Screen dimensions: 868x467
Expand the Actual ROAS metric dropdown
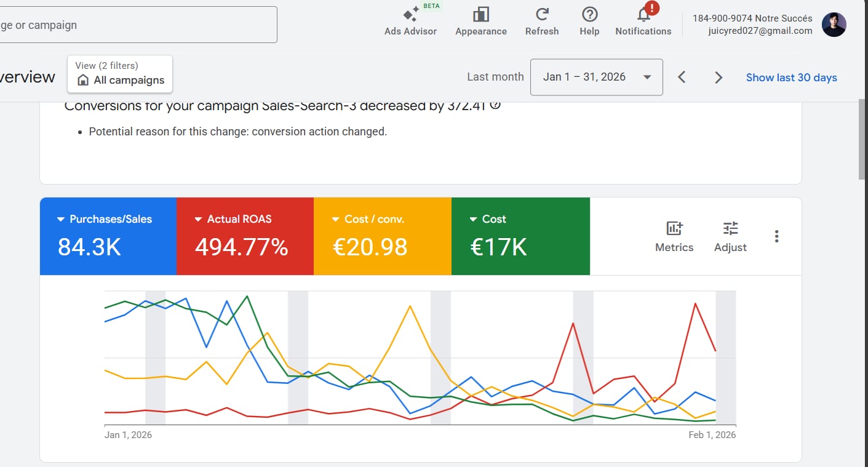pos(198,219)
